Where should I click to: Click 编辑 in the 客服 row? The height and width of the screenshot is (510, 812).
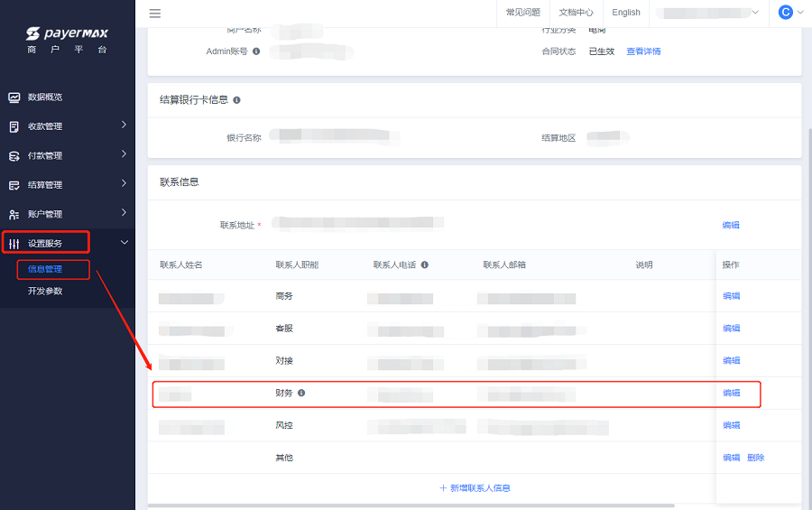(x=732, y=328)
